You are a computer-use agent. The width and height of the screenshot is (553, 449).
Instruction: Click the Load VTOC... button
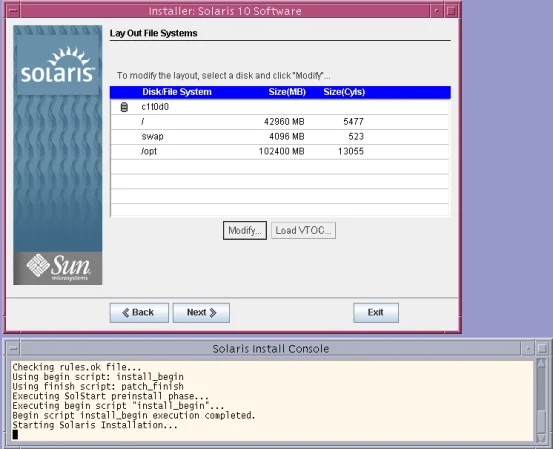303,230
